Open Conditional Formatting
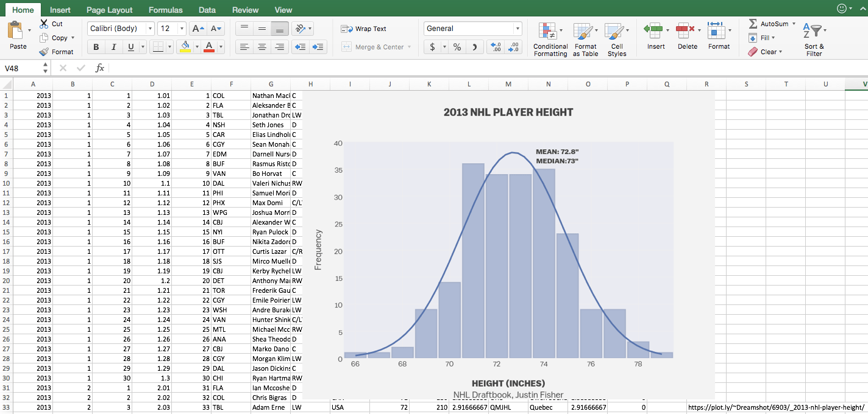Viewport: 868px width, 414px height. pos(550,40)
